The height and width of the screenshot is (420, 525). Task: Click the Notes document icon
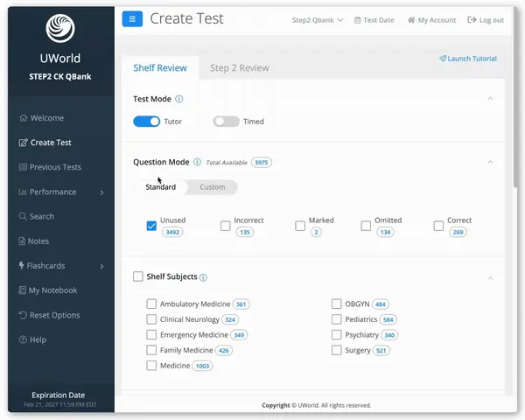22,241
